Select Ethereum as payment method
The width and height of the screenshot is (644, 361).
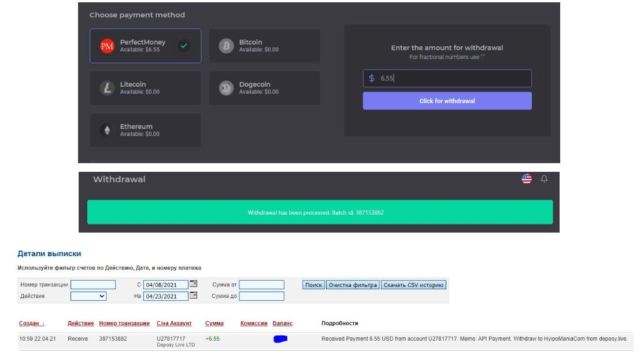tap(145, 130)
